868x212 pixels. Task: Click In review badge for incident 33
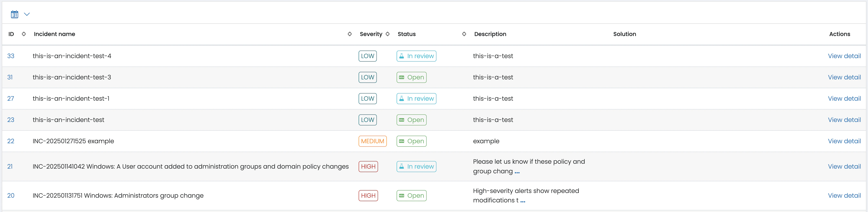pos(416,56)
